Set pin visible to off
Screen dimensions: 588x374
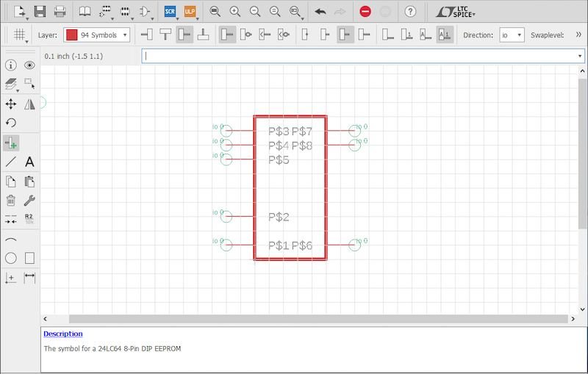click(388, 35)
